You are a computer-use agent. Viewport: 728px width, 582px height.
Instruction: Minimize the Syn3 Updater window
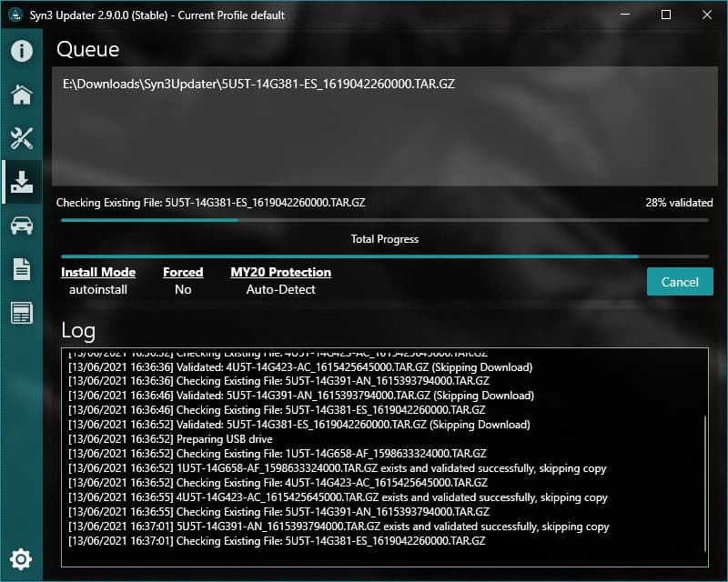[x=625, y=15]
